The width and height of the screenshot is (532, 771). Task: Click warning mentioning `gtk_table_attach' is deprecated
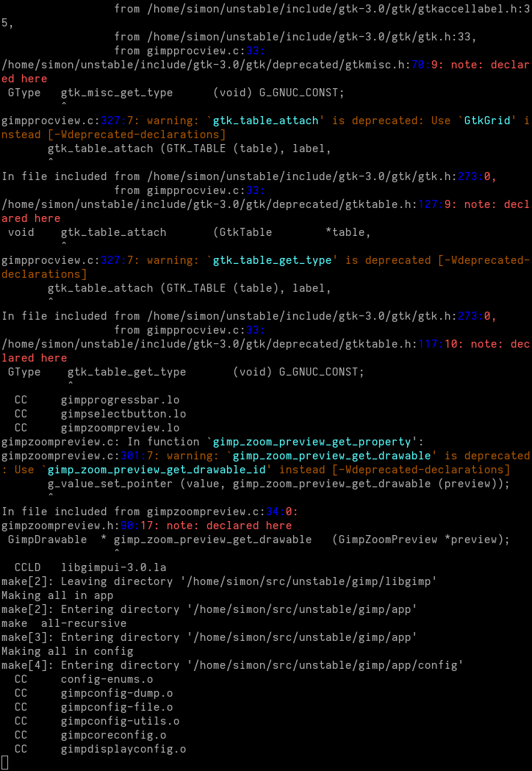click(265, 121)
